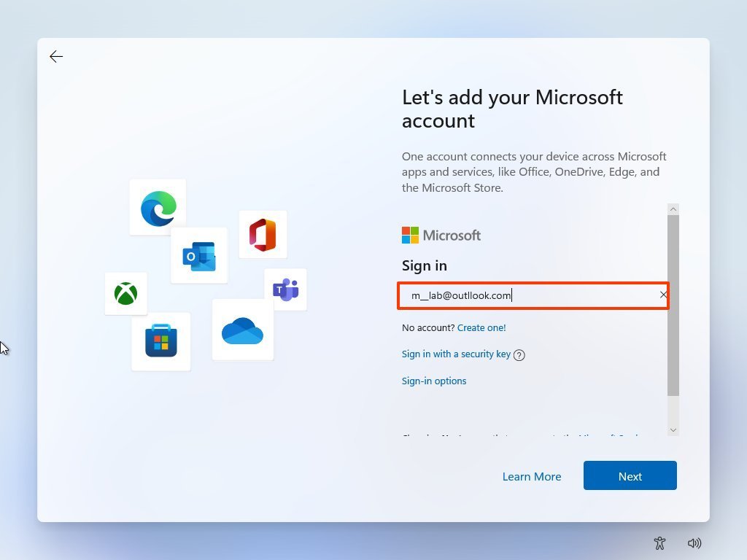Go back using the arrow button
This screenshot has width=747, height=560.
[56, 56]
